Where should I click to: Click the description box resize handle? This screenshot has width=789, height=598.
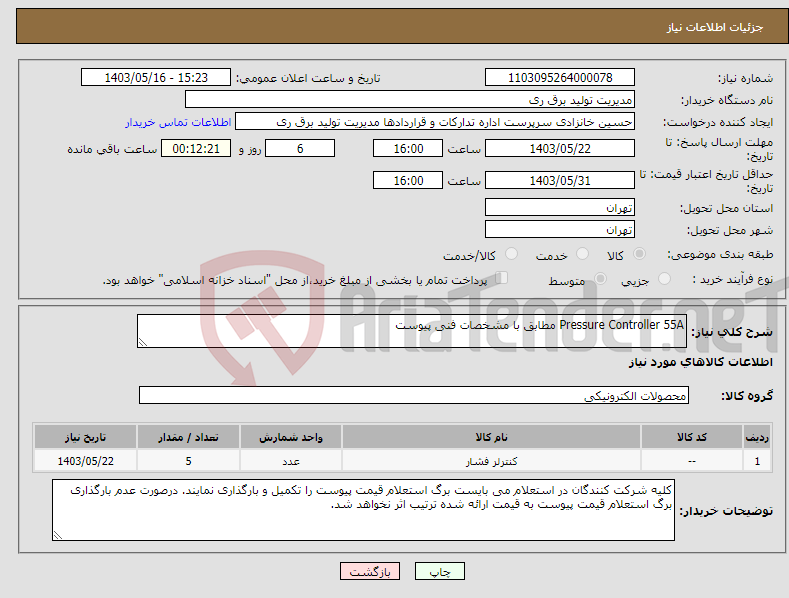tap(143, 342)
